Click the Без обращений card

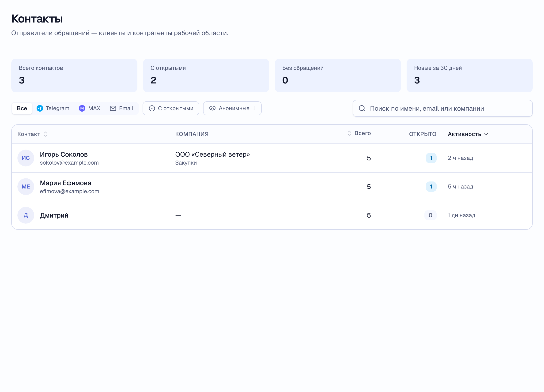337,75
